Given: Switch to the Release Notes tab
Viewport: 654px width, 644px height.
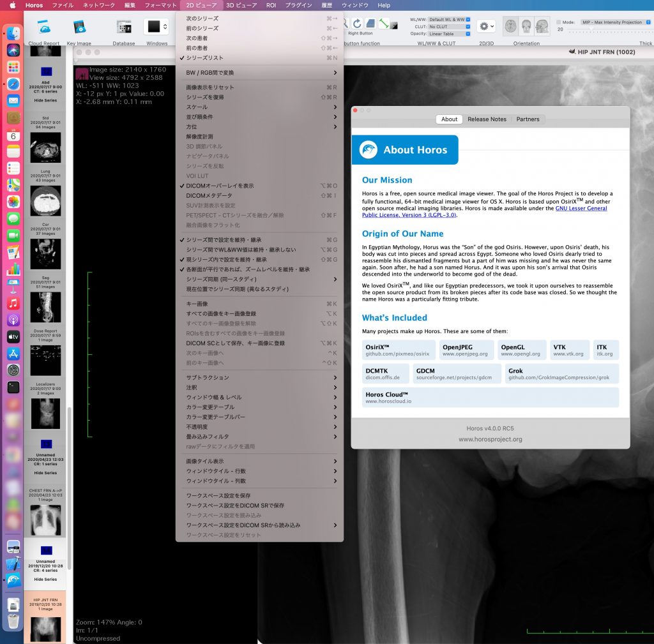Looking at the screenshot, I should 487,119.
